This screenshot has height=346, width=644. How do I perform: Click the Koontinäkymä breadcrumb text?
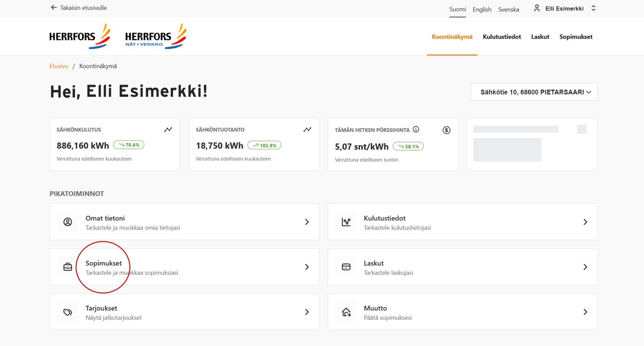click(98, 66)
